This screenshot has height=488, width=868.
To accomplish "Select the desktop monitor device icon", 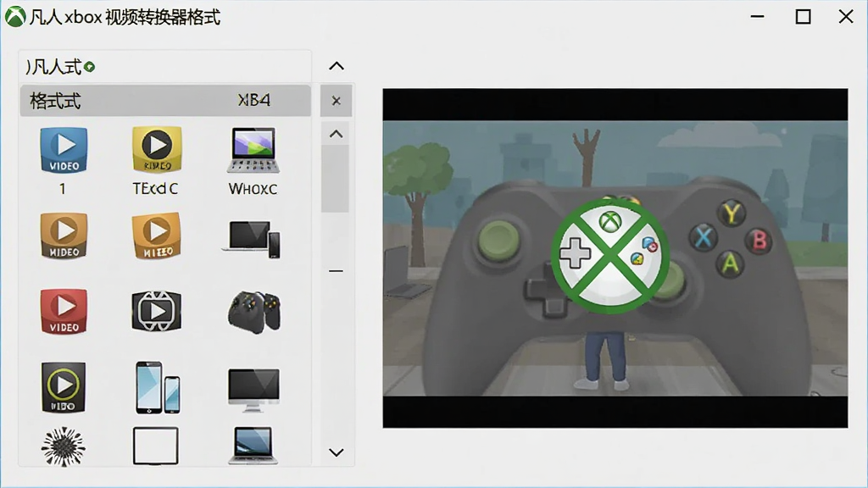I will coord(253,390).
